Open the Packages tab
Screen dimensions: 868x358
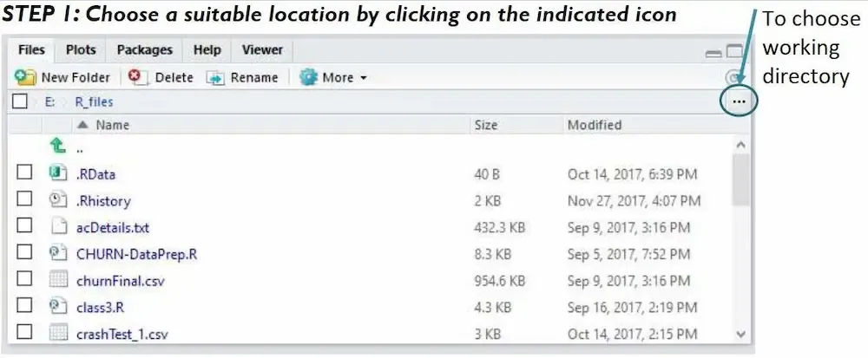point(144,50)
